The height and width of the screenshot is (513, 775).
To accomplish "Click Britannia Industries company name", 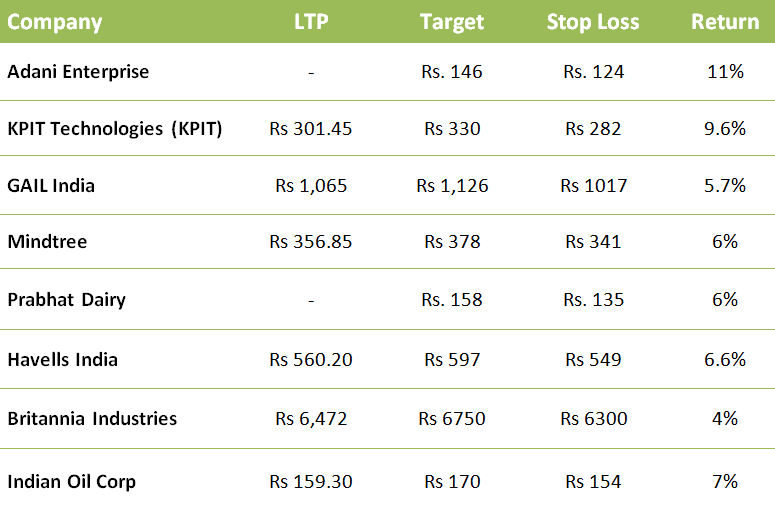I will tap(92, 419).
